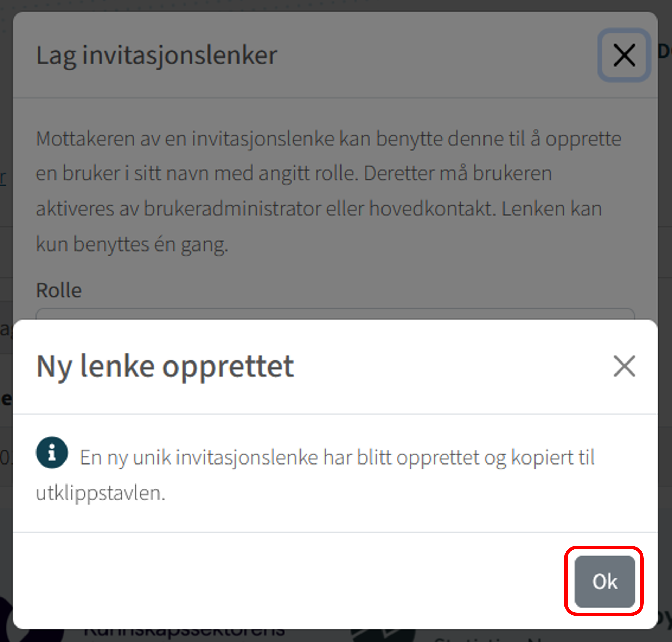Click the kun benyttes én gang sentence
This screenshot has width=672, height=642.
(132, 244)
